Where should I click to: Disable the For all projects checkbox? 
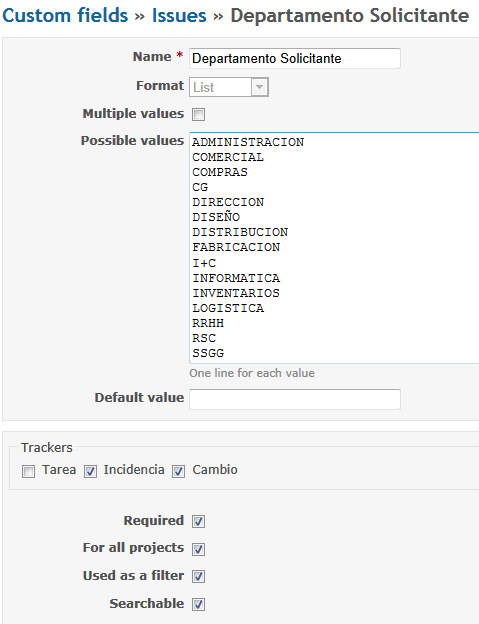click(199, 549)
